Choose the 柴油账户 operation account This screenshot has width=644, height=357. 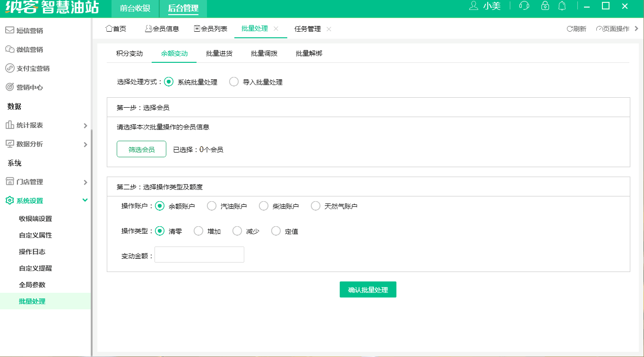[263, 205]
